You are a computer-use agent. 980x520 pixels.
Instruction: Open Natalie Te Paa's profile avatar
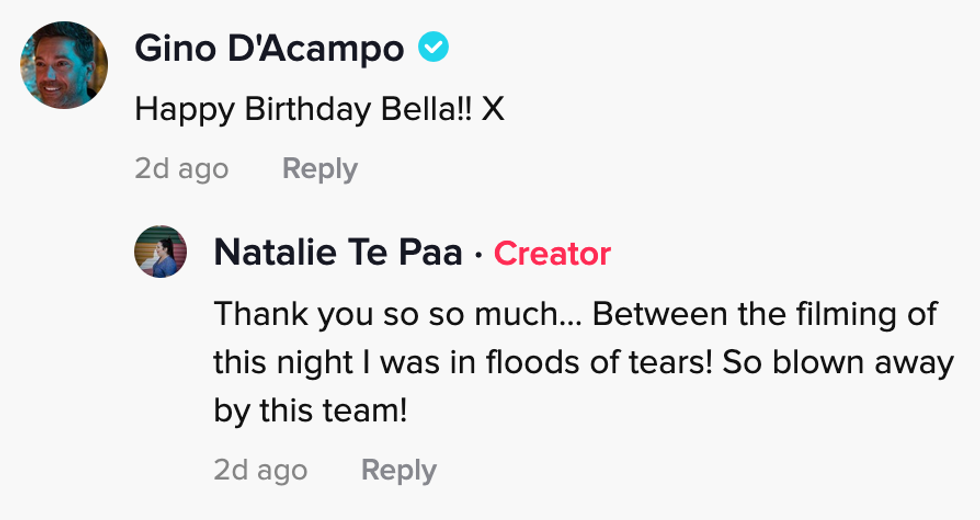(161, 250)
